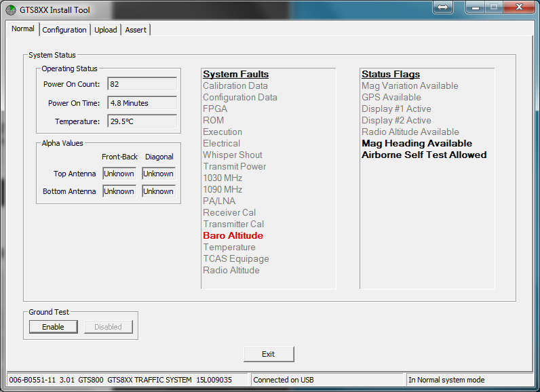
Task: Click the Mag Variation Available flag
Action: coord(410,85)
